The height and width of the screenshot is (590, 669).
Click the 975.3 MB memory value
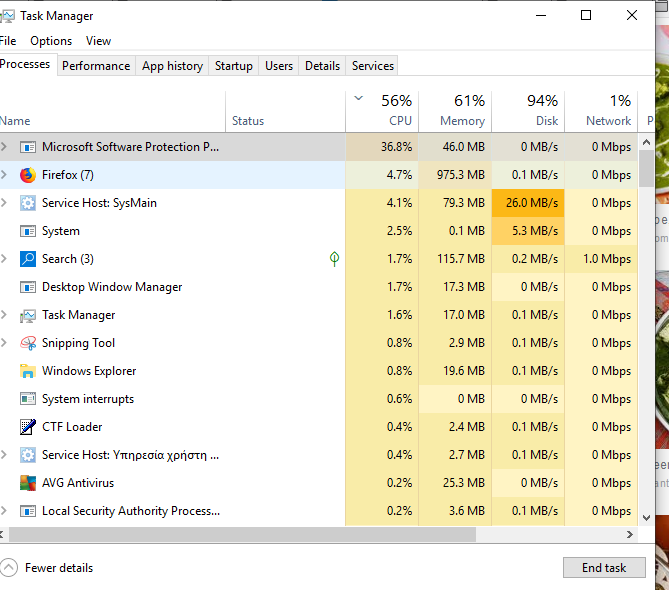455,175
